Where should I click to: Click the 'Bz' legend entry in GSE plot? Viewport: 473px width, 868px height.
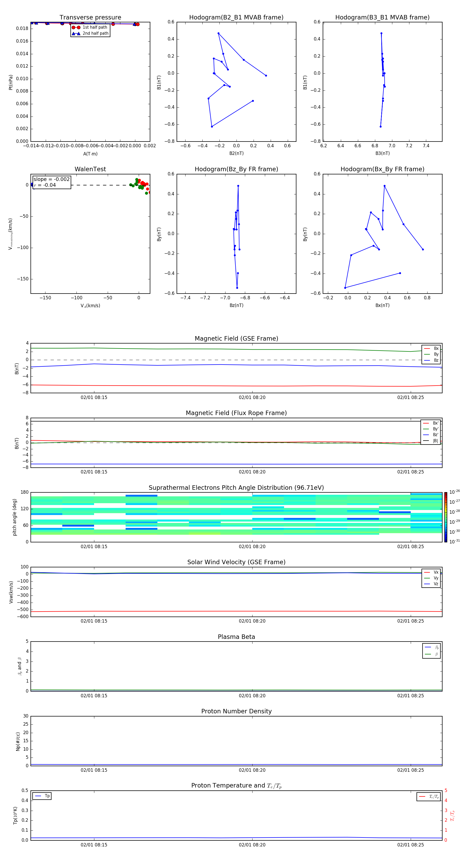click(x=431, y=361)
